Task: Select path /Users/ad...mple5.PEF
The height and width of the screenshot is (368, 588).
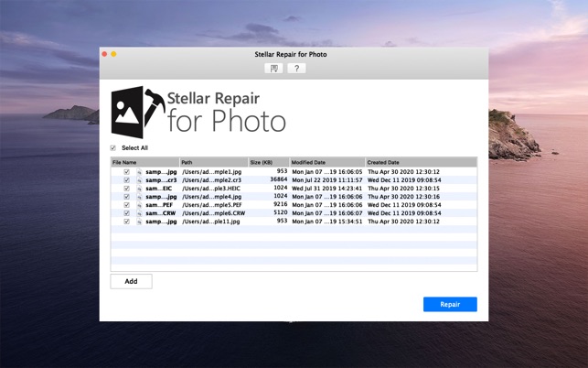Action: (x=212, y=205)
